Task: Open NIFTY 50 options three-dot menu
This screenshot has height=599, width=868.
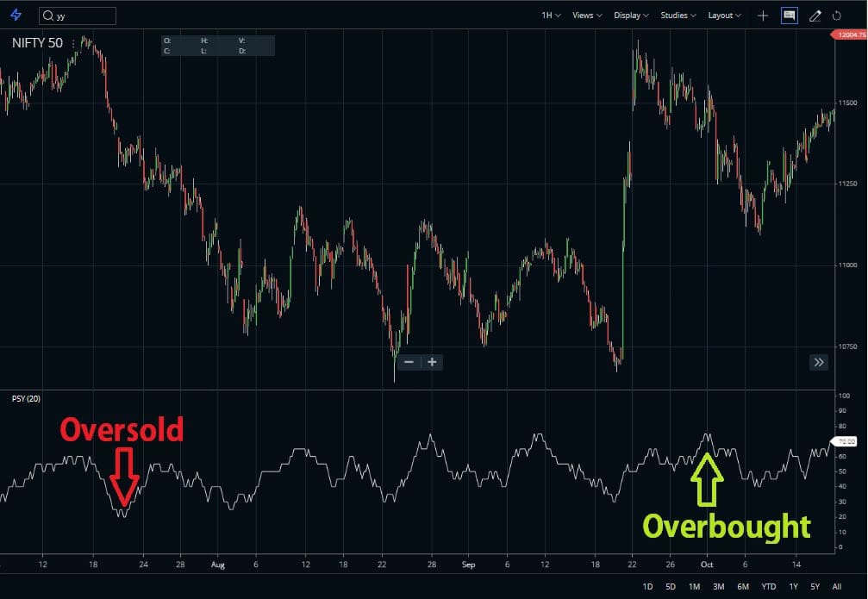Action: point(73,43)
